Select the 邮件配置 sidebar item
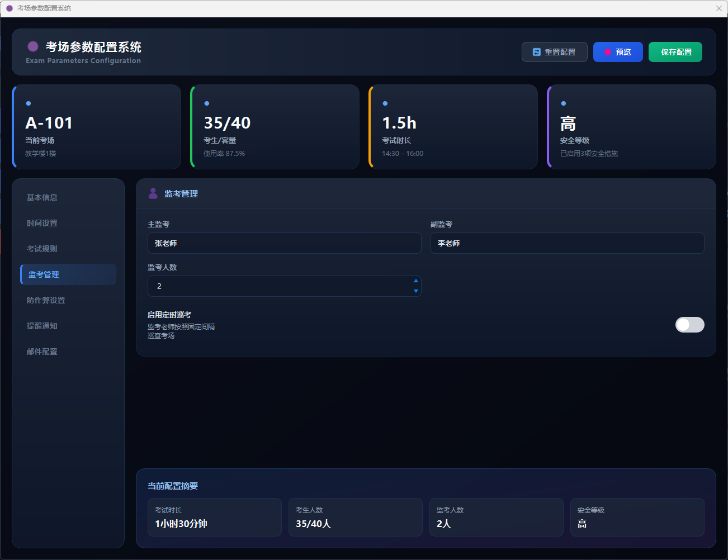This screenshot has height=560, width=728. (x=42, y=352)
